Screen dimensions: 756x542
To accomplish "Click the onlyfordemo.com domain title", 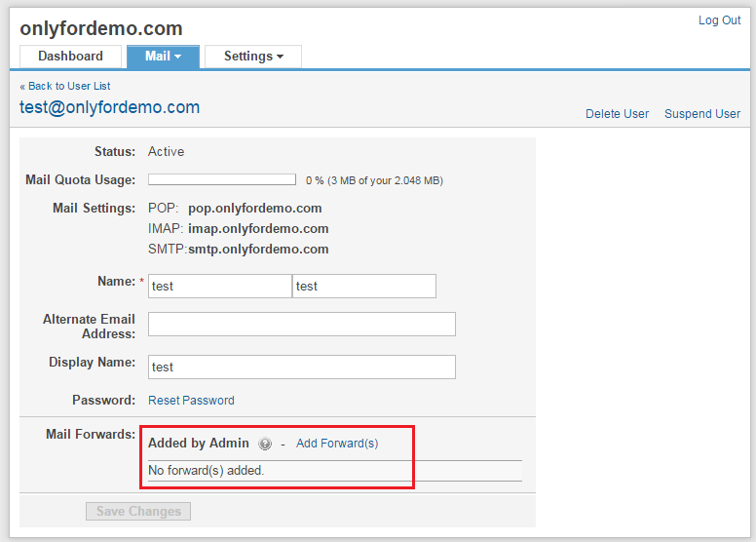I will pyautogui.click(x=101, y=29).
